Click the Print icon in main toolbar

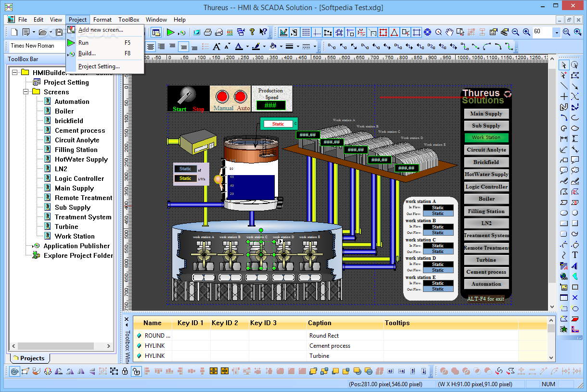208,32
